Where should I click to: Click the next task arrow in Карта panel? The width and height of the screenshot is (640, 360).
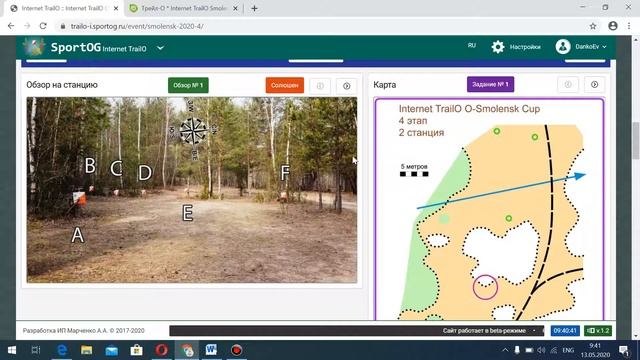[594, 84]
